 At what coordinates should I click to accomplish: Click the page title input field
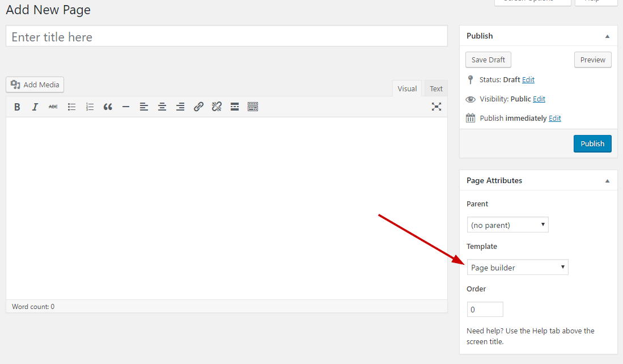click(227, 36)
